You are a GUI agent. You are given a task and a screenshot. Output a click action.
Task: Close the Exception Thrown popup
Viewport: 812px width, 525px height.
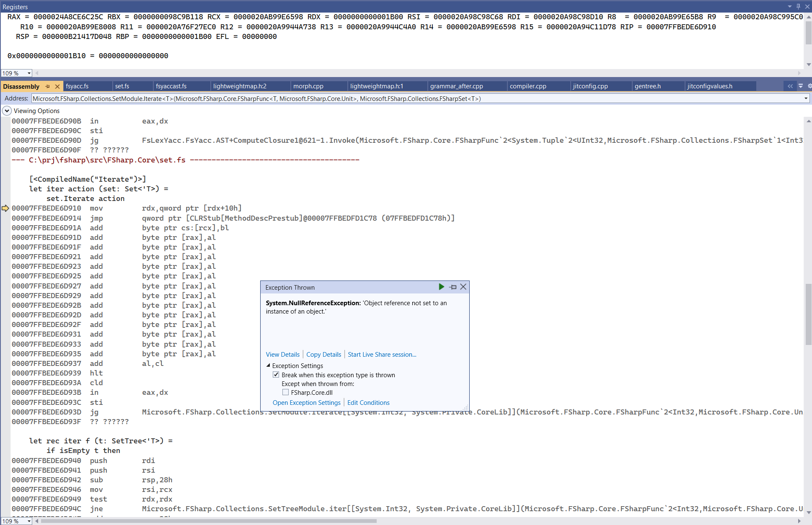pyautogui.click(x=463, y=287)
